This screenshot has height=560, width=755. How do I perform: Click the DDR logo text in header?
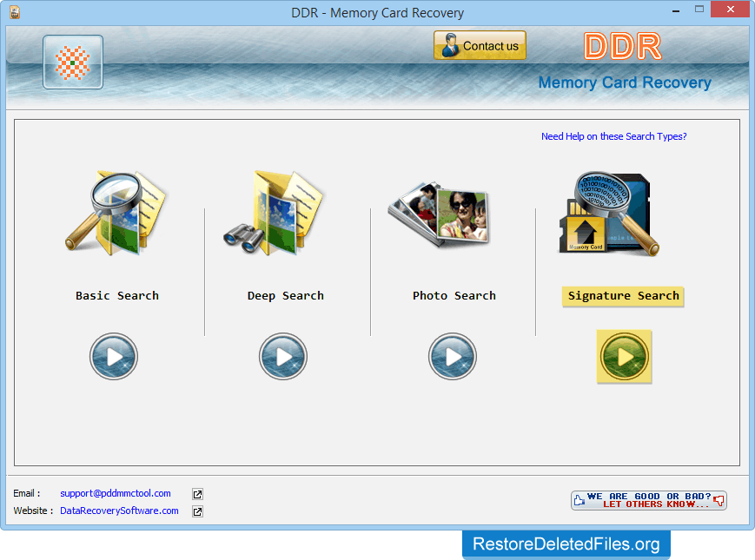tap(623, 46)
